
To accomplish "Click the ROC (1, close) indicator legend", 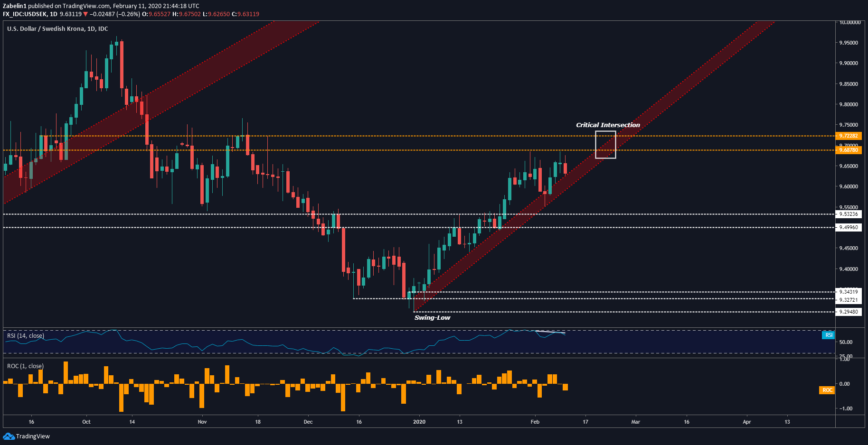I will coord(25,366).
